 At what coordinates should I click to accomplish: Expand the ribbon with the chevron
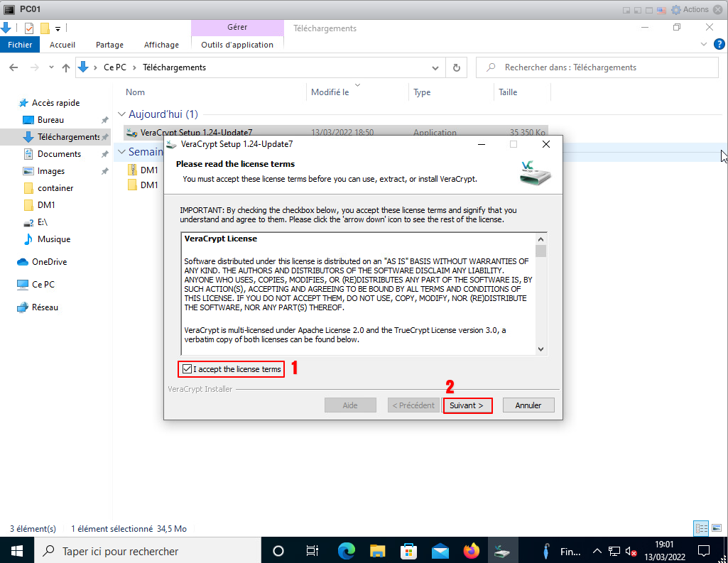(704, 44)
